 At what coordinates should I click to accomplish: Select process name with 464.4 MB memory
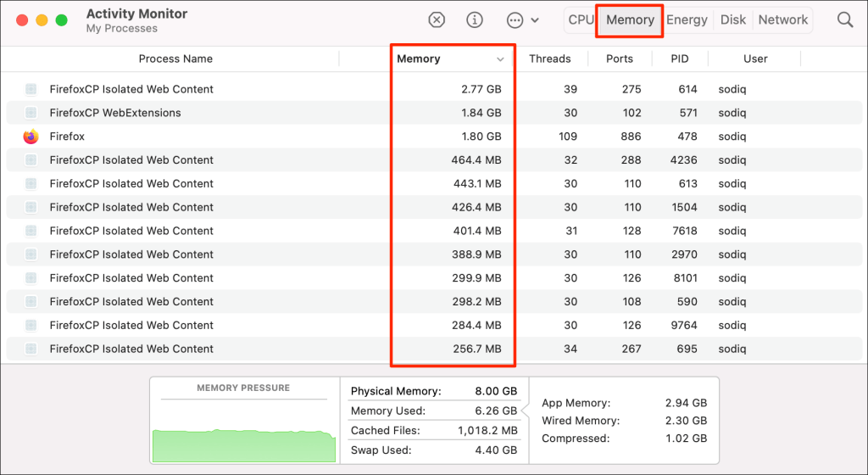click(131, 160)
